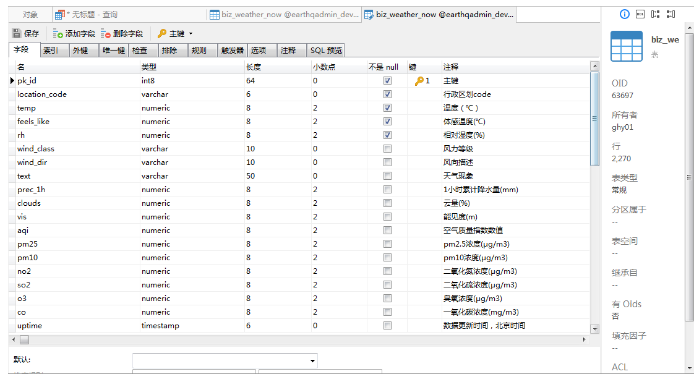
Task: Click the timestamp type of uptime
Action: click(x=160, y=325)
